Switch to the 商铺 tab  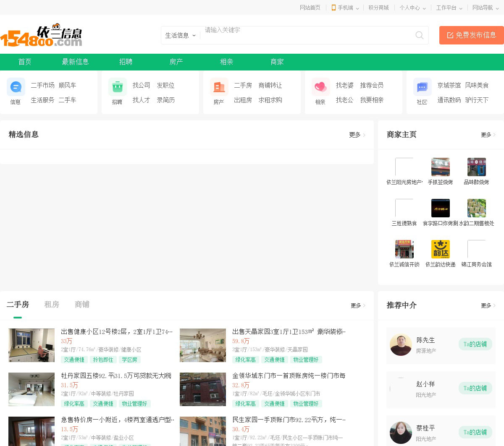(82, 305)
